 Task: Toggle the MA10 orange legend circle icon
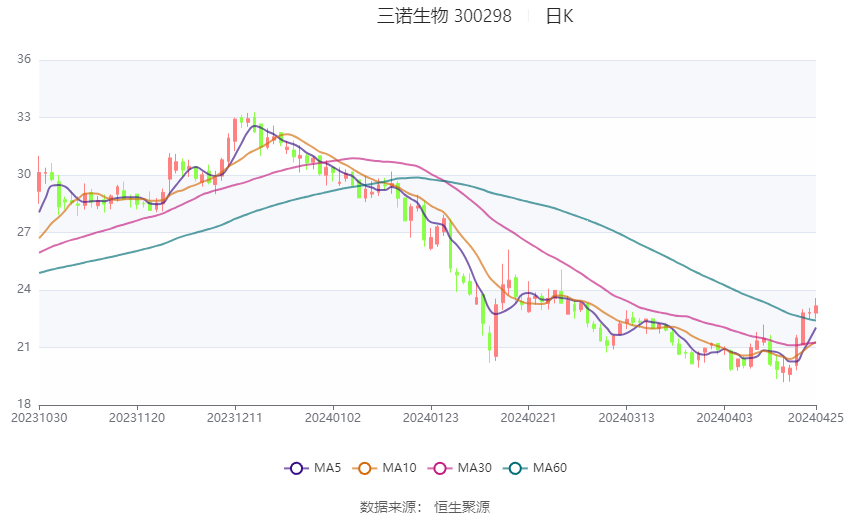(364, 468)
